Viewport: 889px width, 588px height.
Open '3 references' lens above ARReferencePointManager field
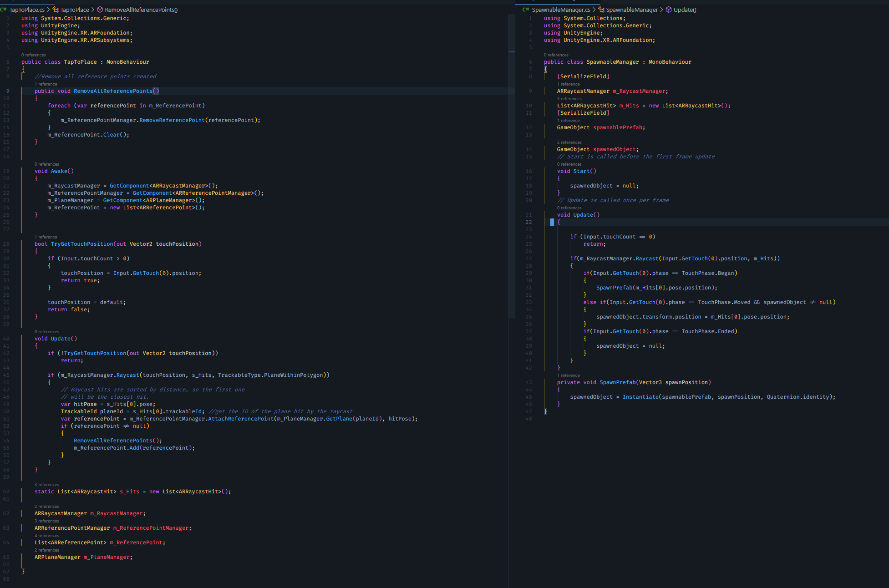(47, 521)
